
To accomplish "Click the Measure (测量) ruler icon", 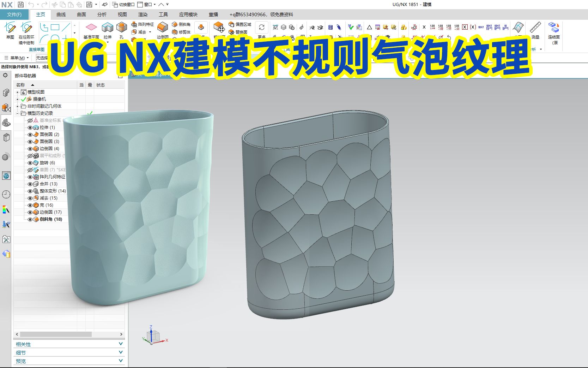I will [x=535, y=27].
